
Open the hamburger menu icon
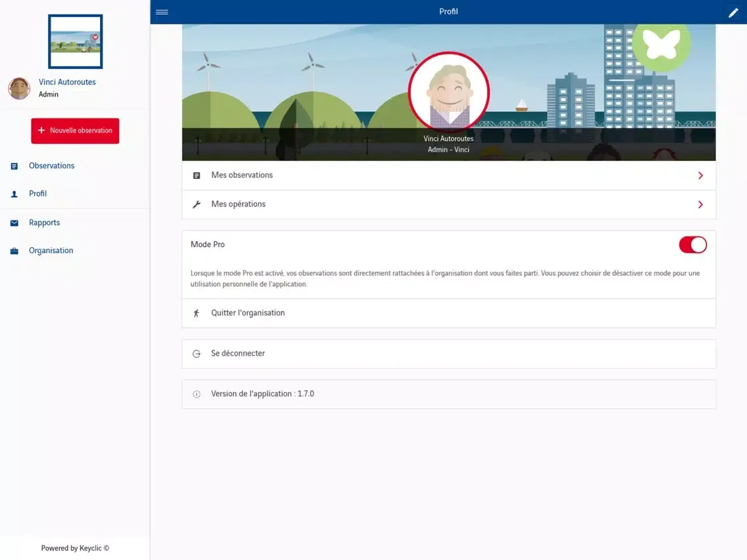(x=162, y=12)
